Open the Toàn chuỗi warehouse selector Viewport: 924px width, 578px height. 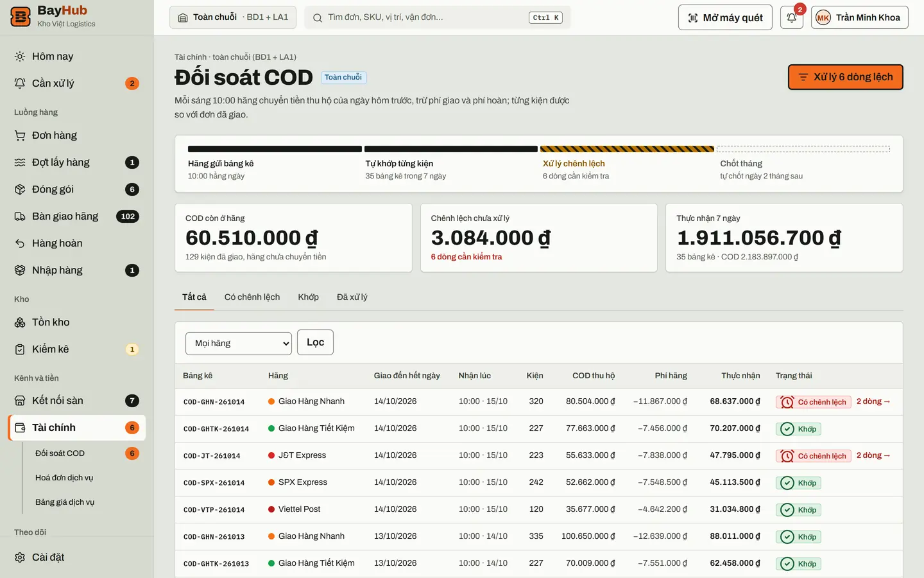pos(233,17)
